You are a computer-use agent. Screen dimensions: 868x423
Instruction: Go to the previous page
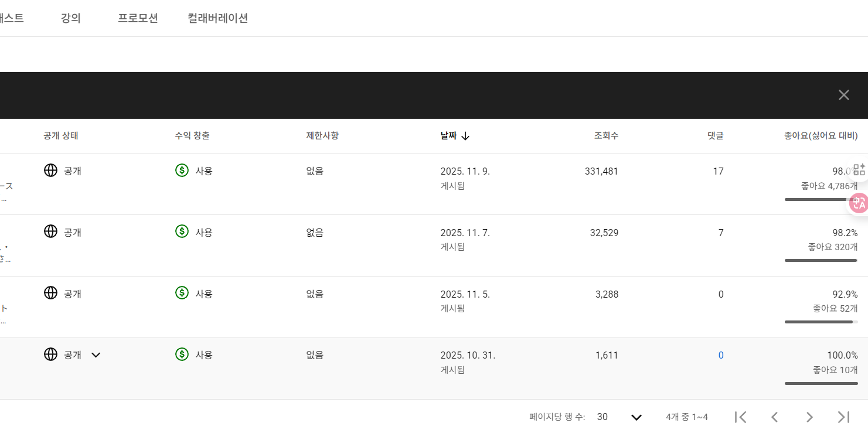click(x=774, y=417)
